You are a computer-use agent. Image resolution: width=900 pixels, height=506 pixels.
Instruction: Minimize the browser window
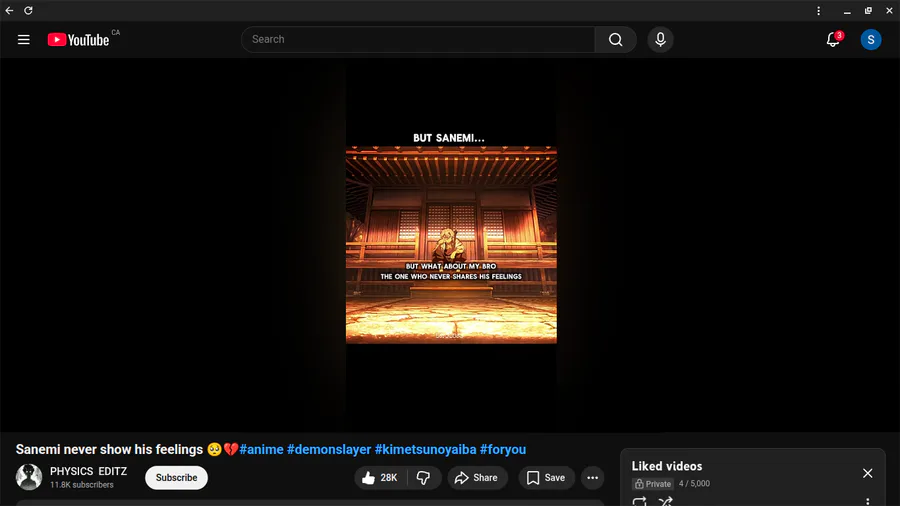click(x=847, y=10)
